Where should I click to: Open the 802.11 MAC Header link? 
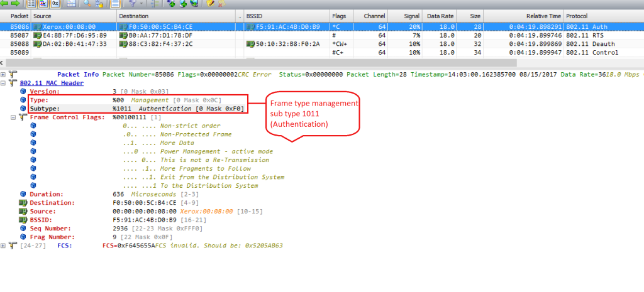coord(52,83)
